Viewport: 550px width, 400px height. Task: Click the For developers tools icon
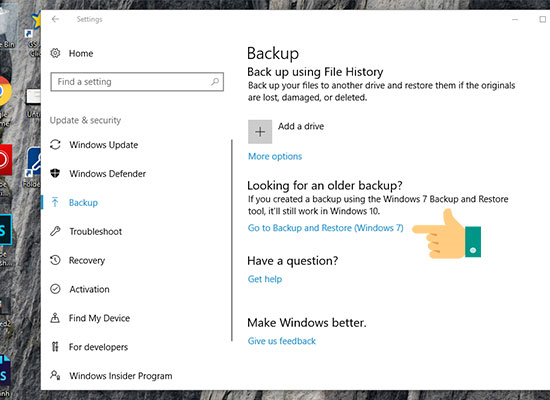click(55, 347)
